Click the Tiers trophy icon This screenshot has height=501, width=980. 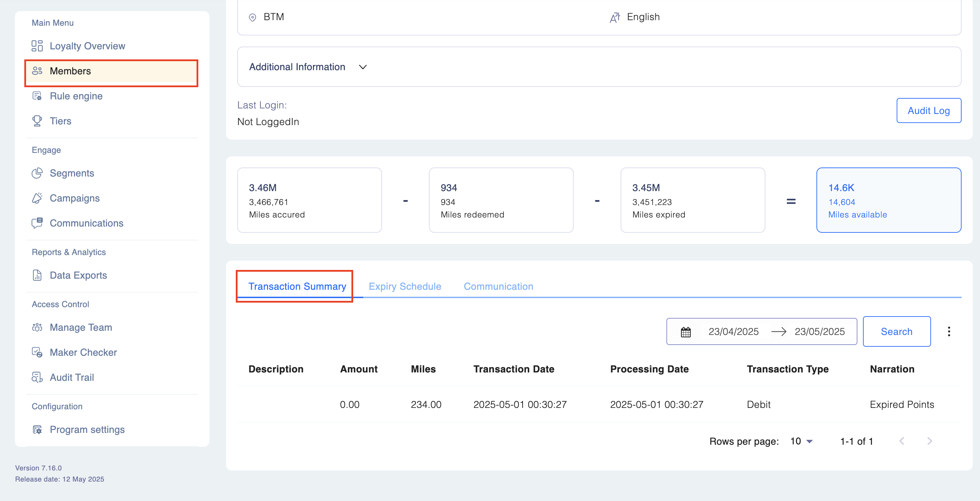(x=37, y=121)
